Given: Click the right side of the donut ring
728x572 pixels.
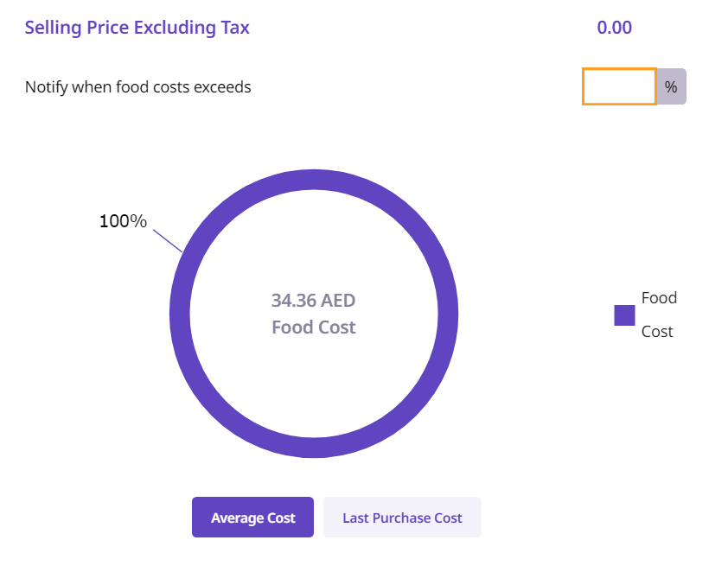Looking at the screenshot, I should [448, 314].
